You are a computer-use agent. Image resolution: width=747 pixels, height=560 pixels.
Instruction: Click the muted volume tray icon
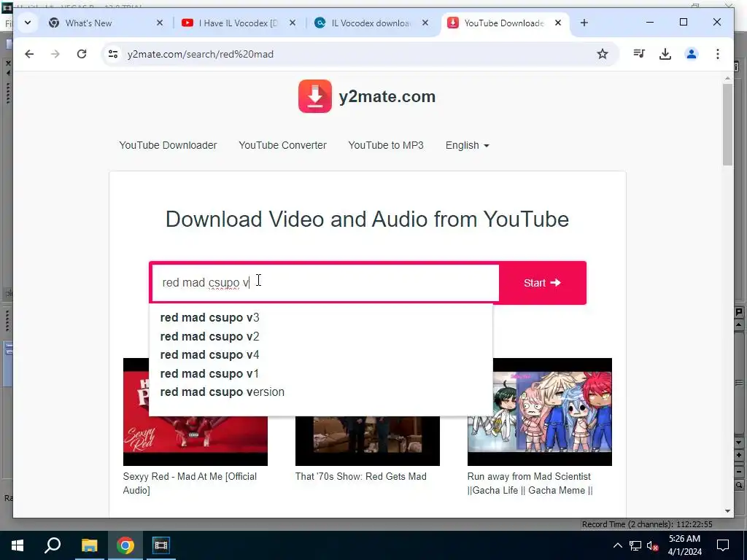pos(653,545)
